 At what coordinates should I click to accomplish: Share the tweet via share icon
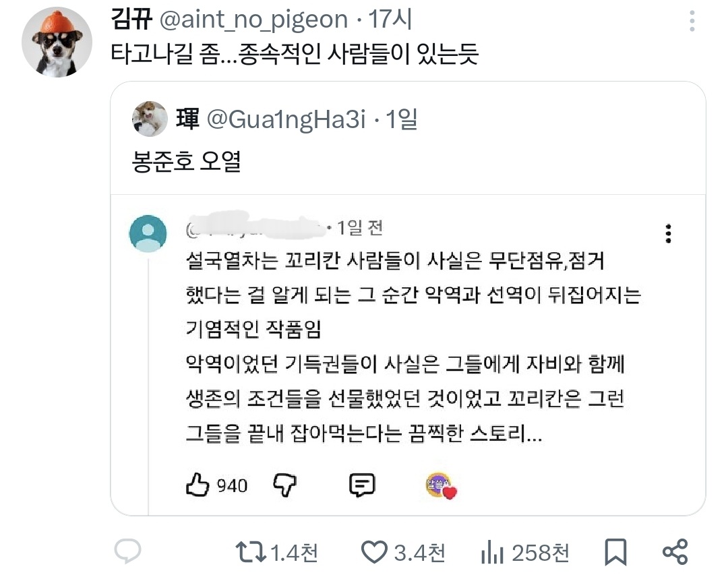pyautogui.click(x=675, y=552)
